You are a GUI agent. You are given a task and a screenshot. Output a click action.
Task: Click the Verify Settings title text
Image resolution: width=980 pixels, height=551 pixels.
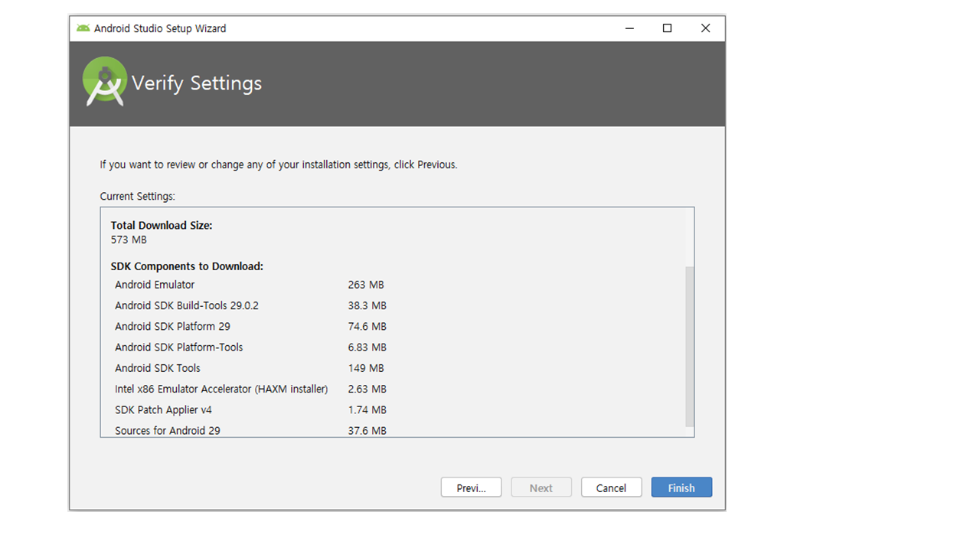(x=197, y=83)
